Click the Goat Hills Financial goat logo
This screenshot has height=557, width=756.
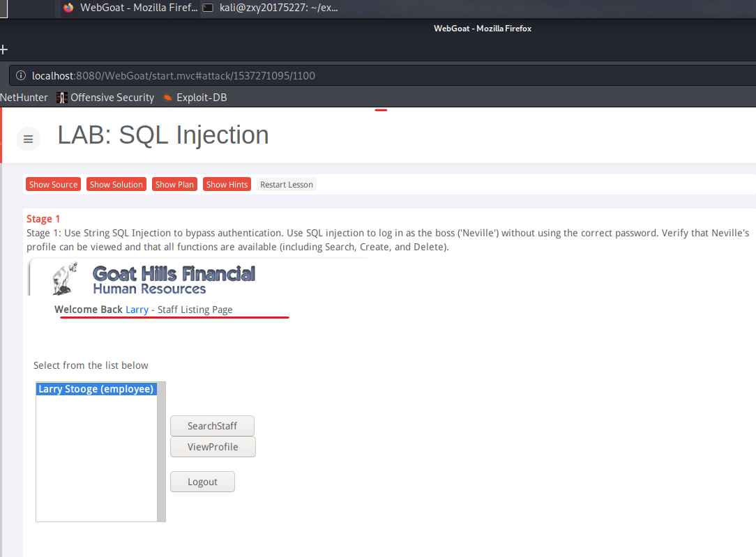tap(65, 279)
